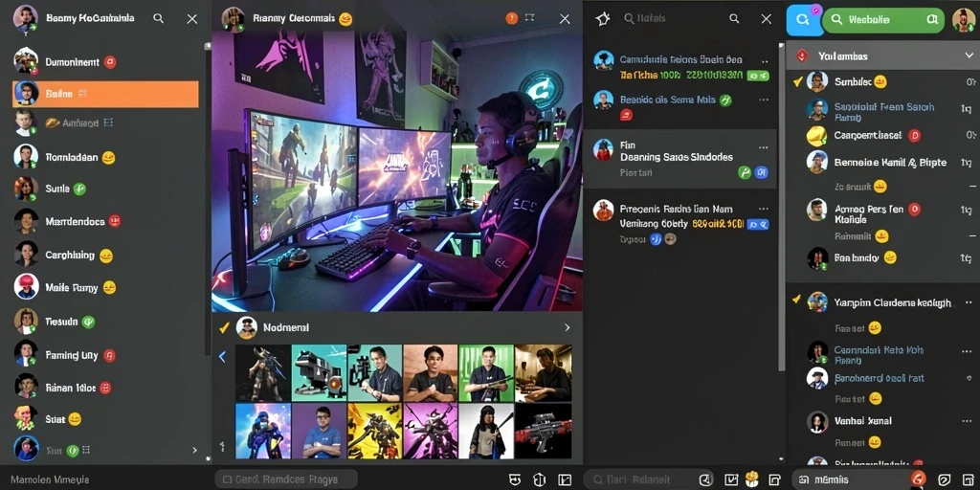
Task: Collapse the Yalambas section chevron
Action: click(969, 56)
